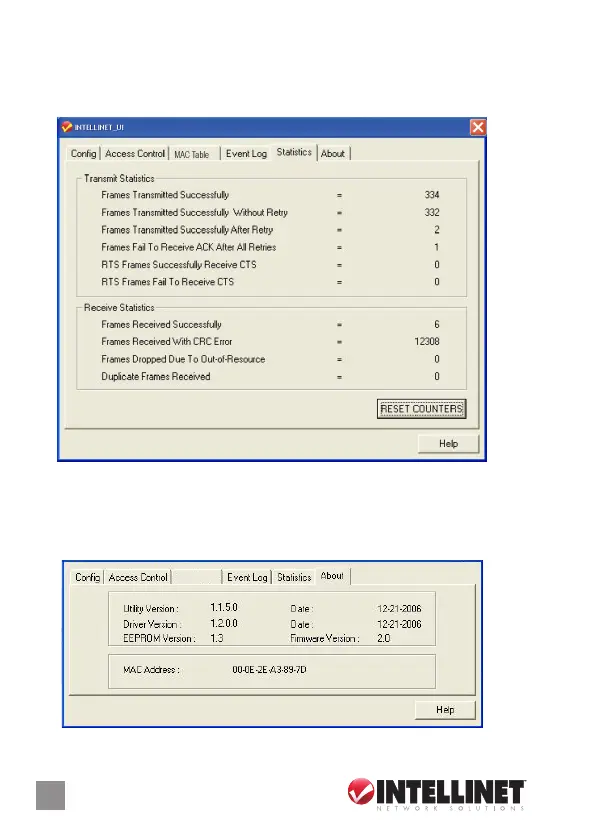This screenshot has width=595, height=839.
Task: Click the Driver Version value 1.2.0.0
Action: tap(224, 623)
